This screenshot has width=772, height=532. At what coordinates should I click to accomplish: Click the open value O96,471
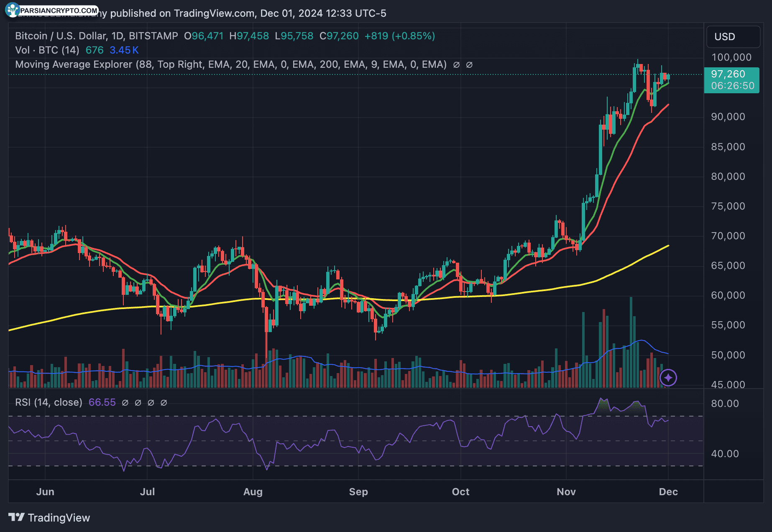[204, 36]
